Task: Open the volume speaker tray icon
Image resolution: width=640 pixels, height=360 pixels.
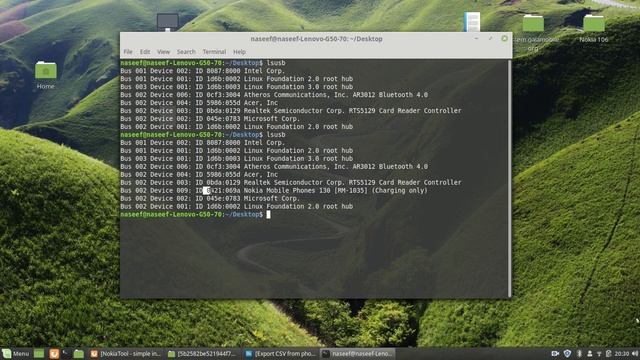Action: 635,353
